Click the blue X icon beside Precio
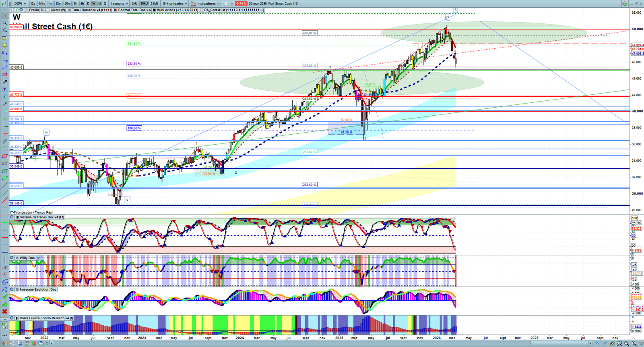 tap(21, 10)
